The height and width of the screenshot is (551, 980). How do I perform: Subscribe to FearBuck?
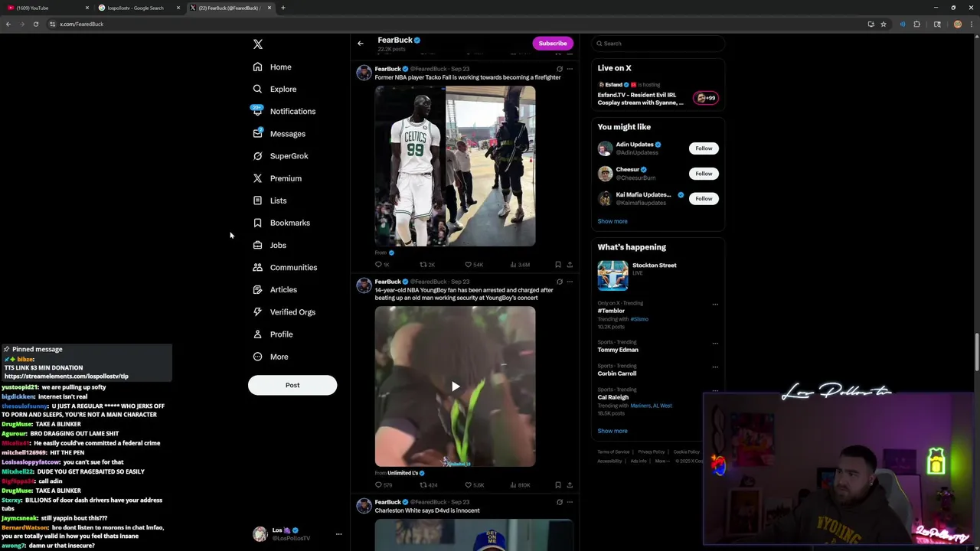tap(553, 44)
